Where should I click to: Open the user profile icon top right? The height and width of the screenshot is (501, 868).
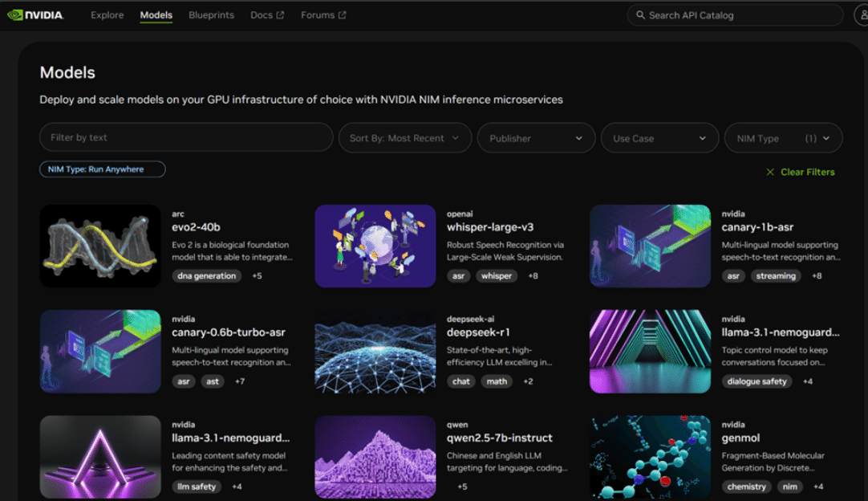(x=862, y=14)
